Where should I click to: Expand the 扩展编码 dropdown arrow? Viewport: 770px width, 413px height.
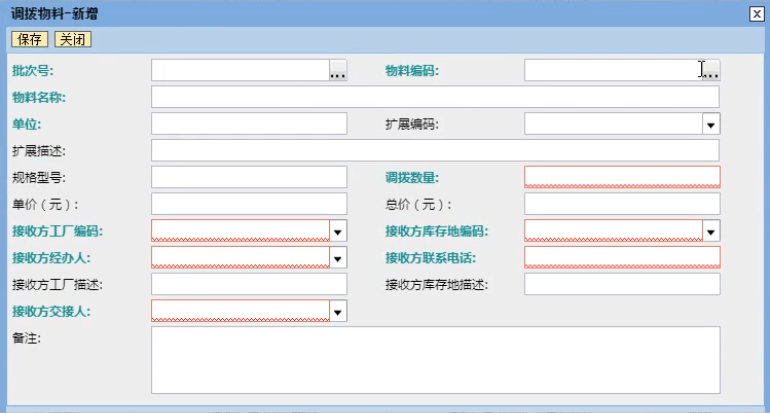click(x=710, y=124)
